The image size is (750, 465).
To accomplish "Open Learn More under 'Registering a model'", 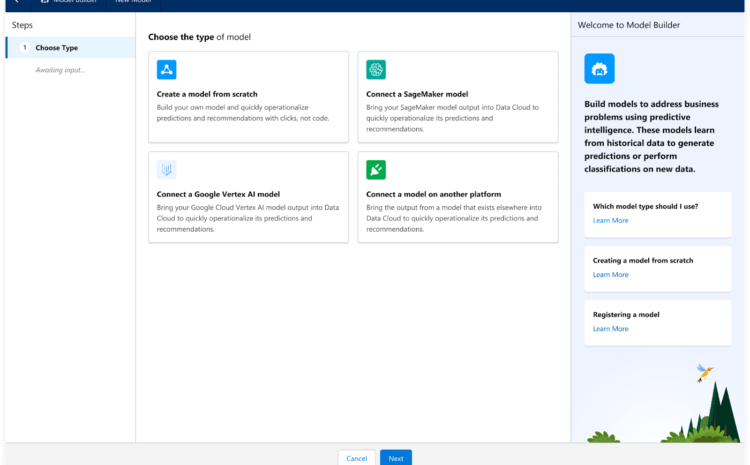I will pos(610,329).
